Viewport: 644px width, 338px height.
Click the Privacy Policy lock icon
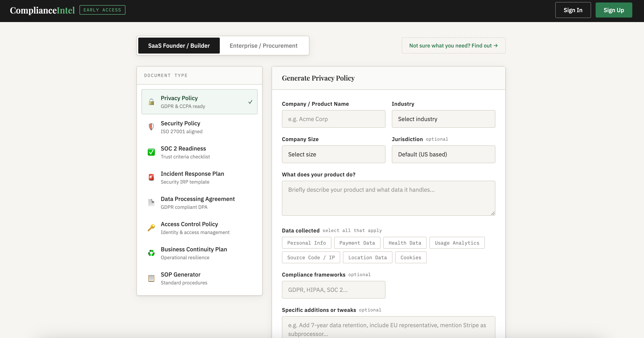[x=151, y=102]
